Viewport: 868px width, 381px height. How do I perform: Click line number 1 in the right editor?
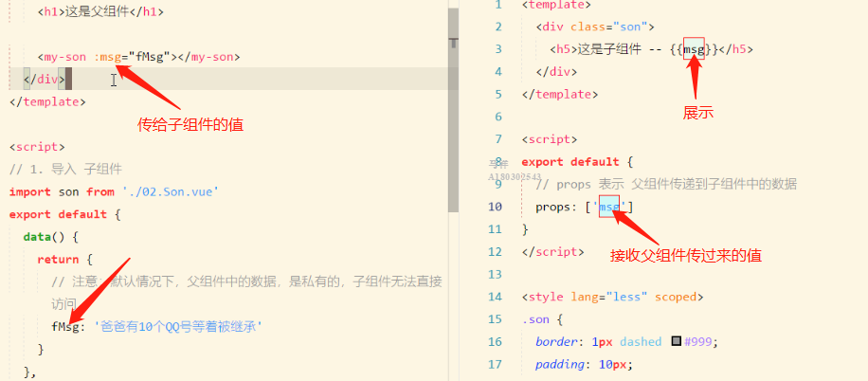coord(498,5)
